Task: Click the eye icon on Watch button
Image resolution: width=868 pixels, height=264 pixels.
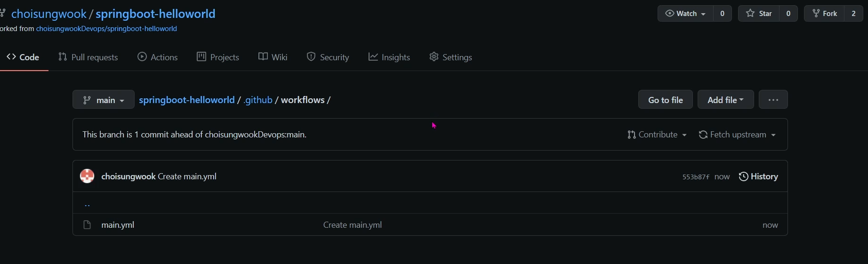Action: click(x=669, y=14)
